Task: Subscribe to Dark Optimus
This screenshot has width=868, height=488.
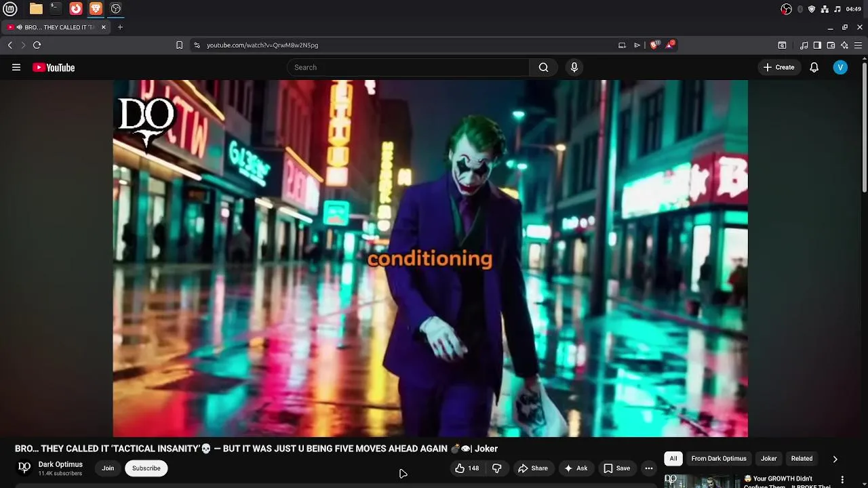Action: (146, 468)
